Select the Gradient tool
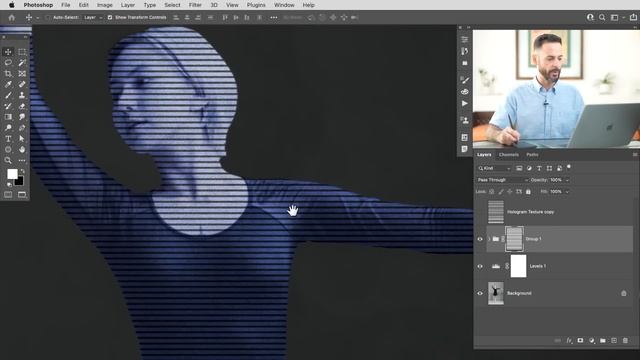The width and height of the screenshot is (640, 360). click(x=8, y=117)
